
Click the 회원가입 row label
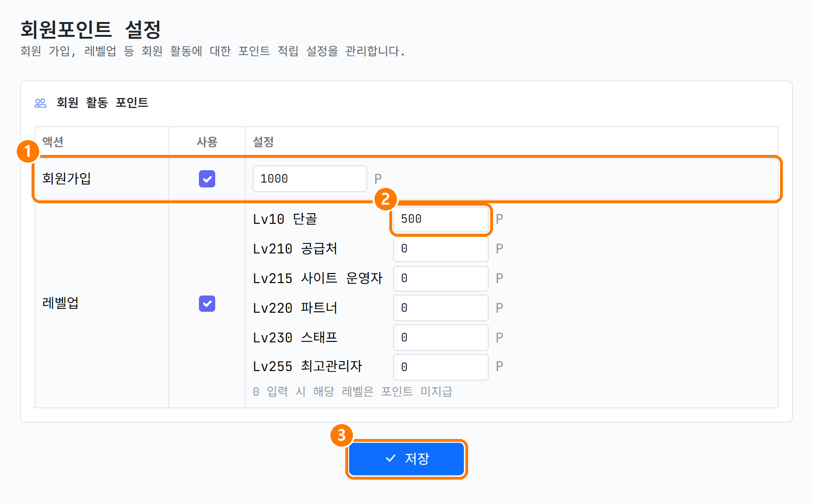66,178
